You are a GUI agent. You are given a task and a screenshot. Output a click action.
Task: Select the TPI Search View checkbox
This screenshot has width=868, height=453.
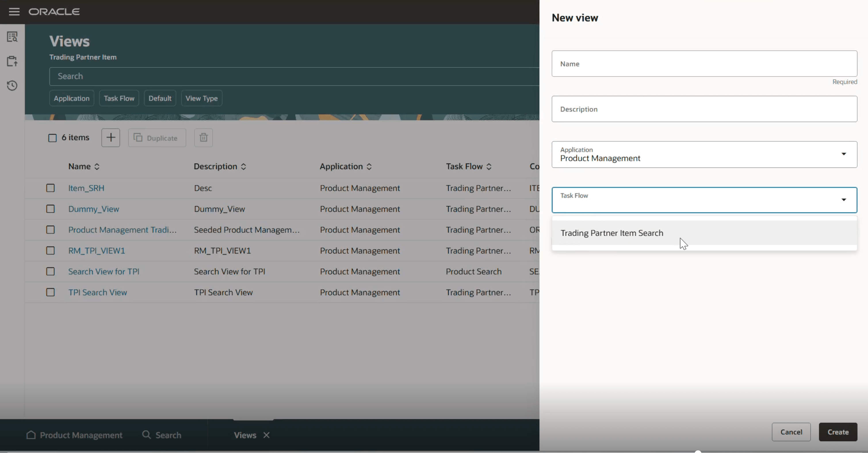click(x=50, y=292)
